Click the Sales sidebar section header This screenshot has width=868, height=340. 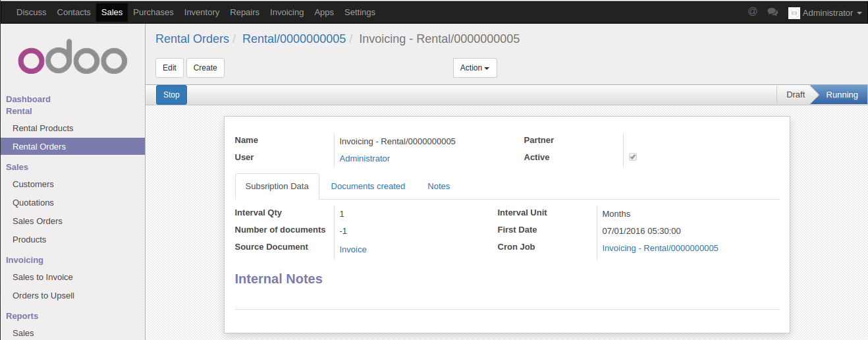coord(17,167)
